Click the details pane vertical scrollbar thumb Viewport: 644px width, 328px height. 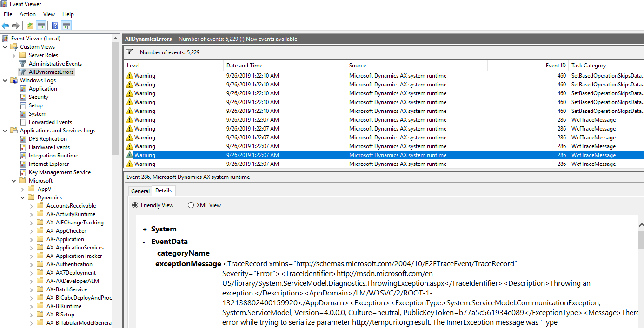click(x=641, y=239)
